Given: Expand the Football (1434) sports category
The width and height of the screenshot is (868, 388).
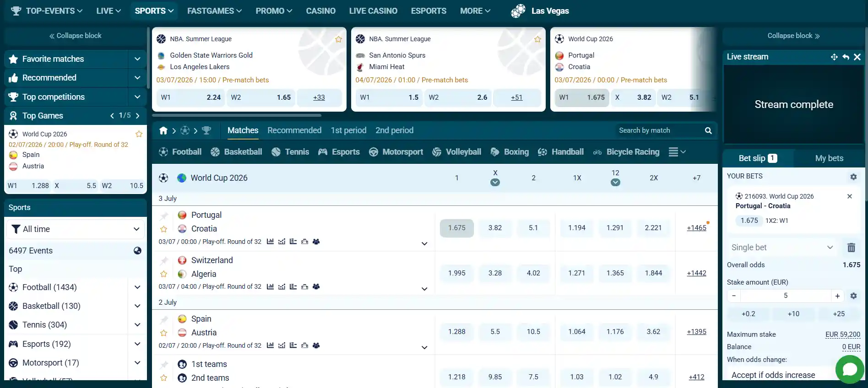Looking at the screenshot, I should 137,287.
